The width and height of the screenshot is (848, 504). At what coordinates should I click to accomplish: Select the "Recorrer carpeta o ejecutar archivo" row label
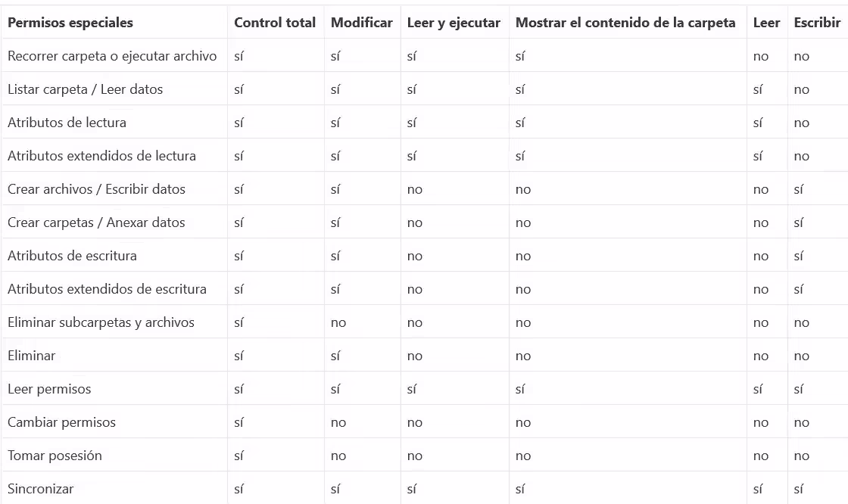click(112, 56)
